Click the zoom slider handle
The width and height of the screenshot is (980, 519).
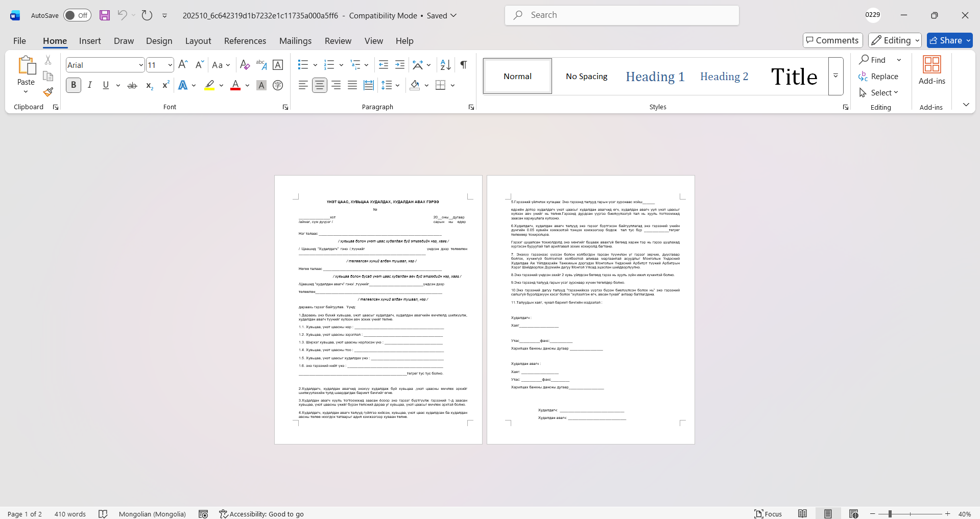(x=890, y=514)
